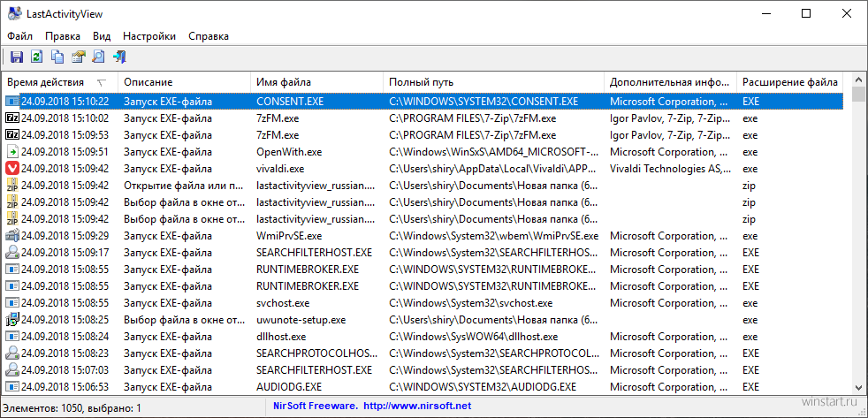Screen dimensions: 868x418
Task: Click the OpenWith.exe row icon
Action: click(x=12, y=152)
